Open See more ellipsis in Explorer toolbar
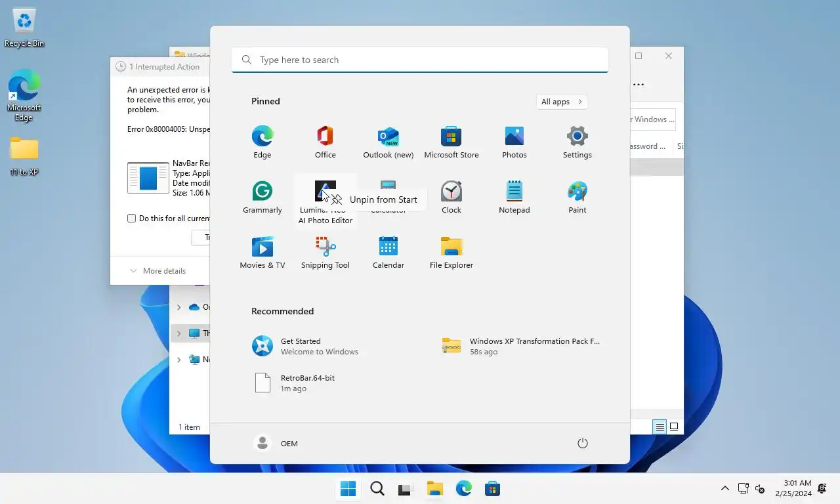The width and height of the screenshot is (840, 504). point(639,84)
